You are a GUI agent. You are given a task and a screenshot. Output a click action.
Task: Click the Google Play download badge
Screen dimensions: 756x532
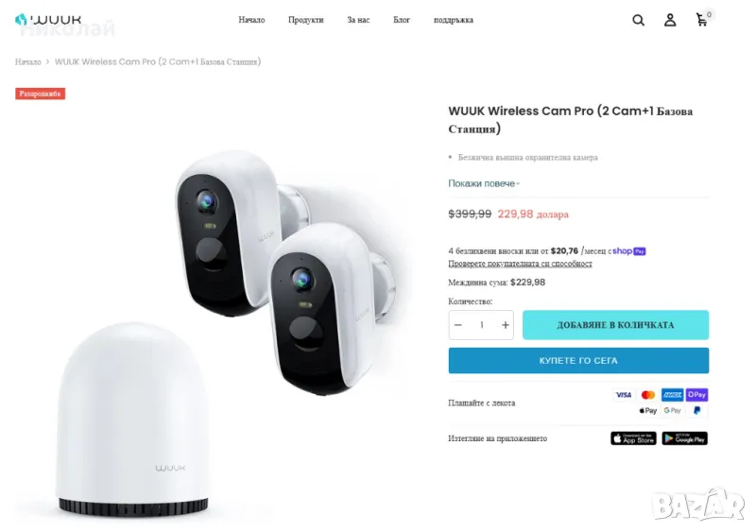684,438
